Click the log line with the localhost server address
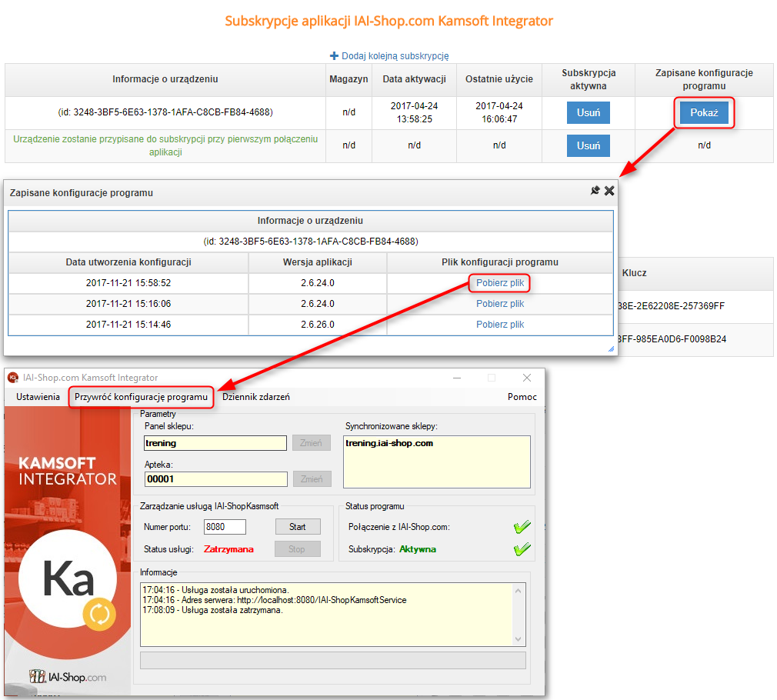Viewport: 777px width, 700px height. coord(275,600)
